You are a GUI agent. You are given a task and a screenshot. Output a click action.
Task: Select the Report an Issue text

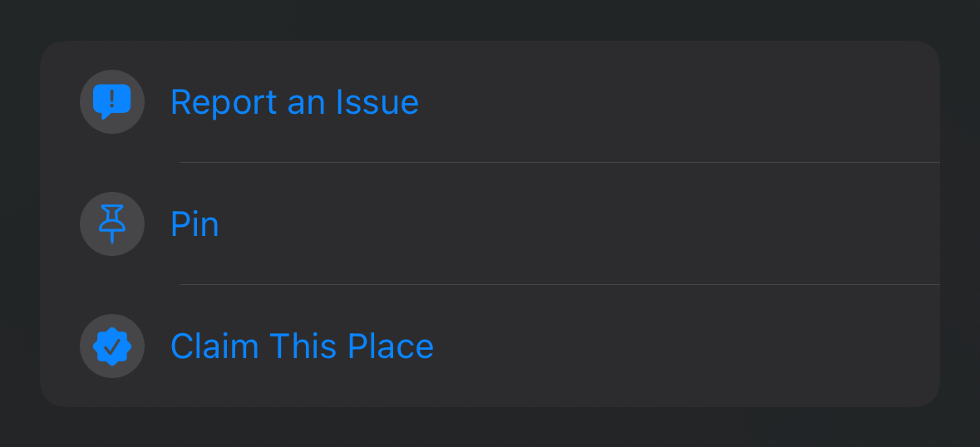point(294,102)
